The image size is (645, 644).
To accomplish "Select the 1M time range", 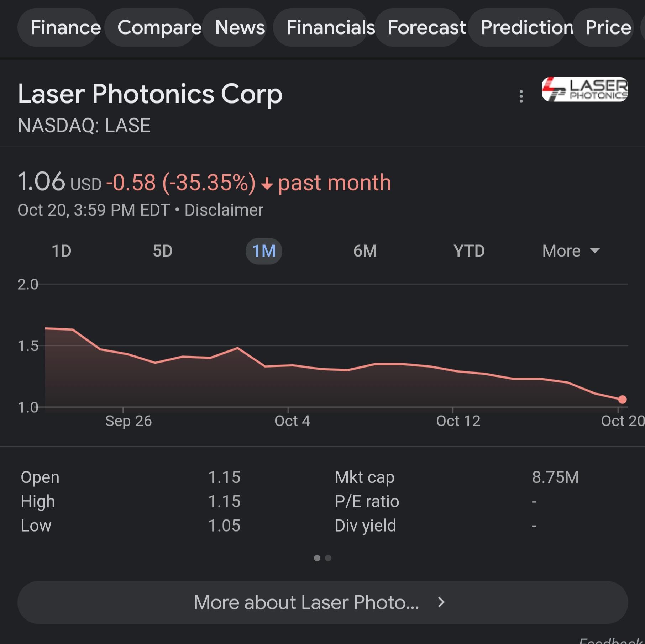I will pyautogui.click(x=264, y=251).
